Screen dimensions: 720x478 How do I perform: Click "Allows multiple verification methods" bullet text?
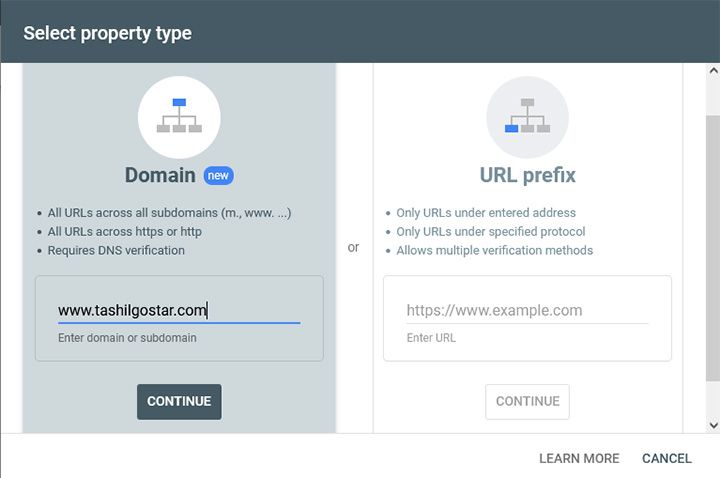pyautogui.click(x=495, y=251)
